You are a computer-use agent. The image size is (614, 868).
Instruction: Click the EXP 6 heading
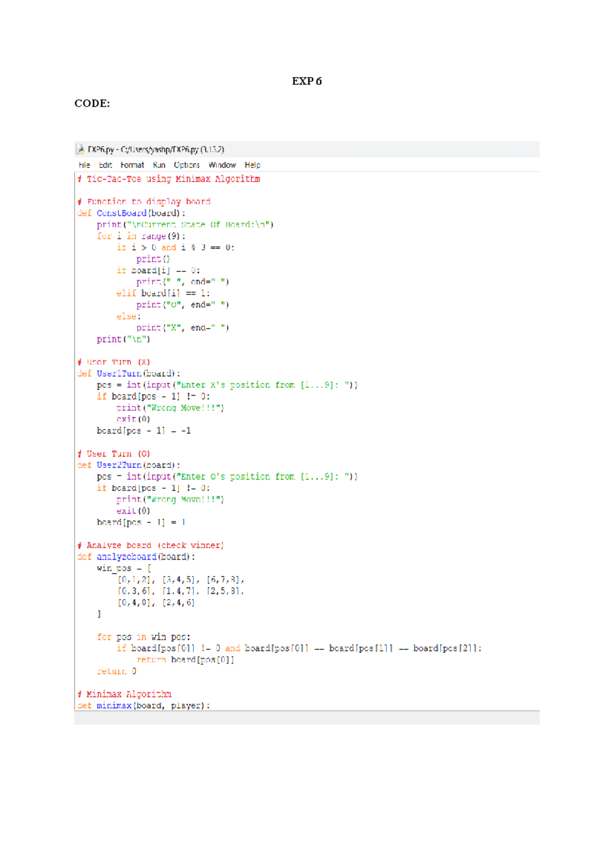tap(306, 81)
